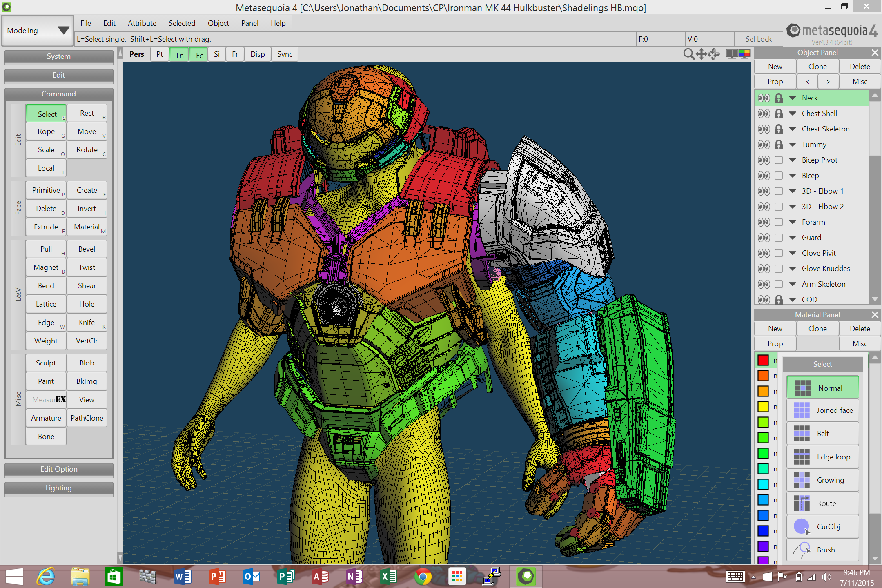Image resolution: width=882 pixels, height=588 pixels.
Task: Open the Help menu
Action: point(278,23)
